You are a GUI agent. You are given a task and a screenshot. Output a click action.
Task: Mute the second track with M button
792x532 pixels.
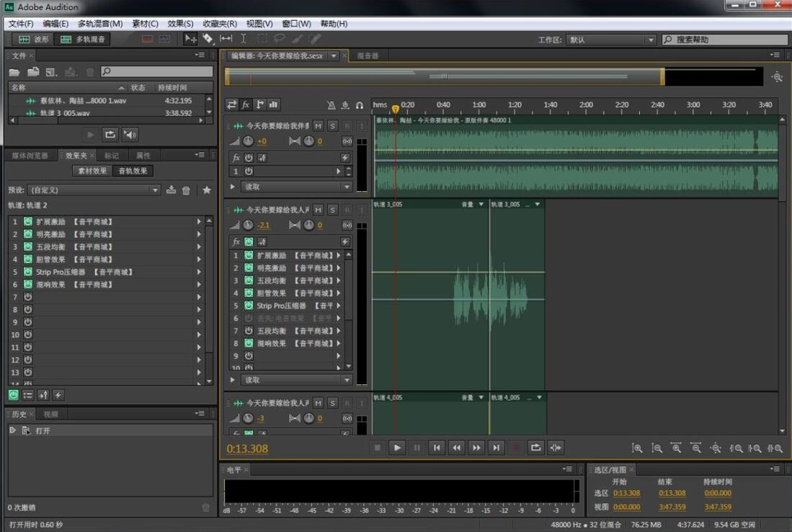[x=318, y=209]
